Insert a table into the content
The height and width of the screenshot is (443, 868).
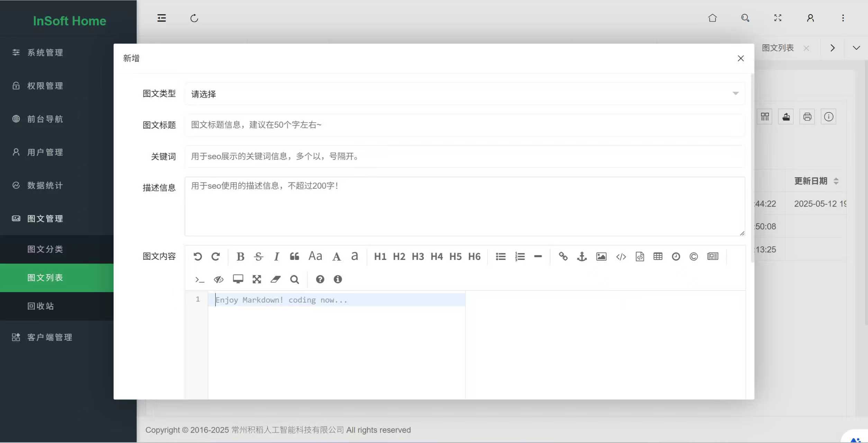658,256
